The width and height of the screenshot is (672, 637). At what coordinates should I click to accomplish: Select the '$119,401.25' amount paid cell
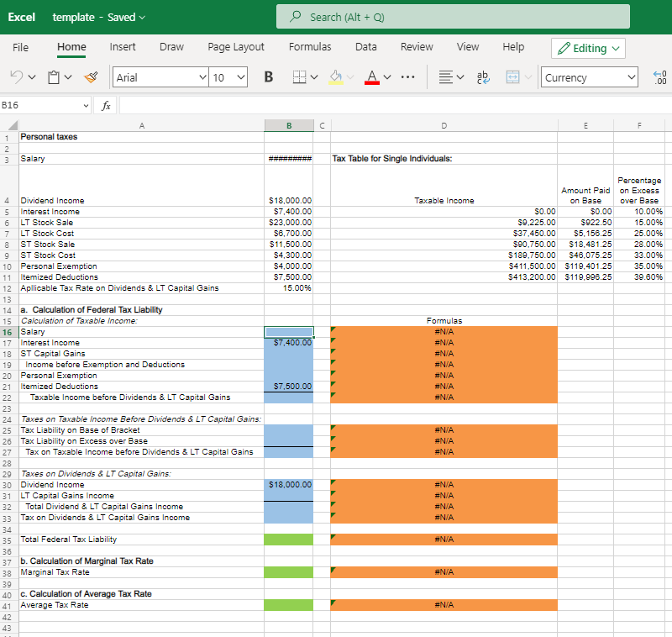[585, 266]
